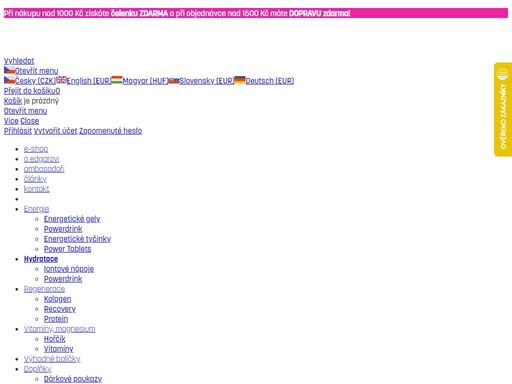Select the Energie category
This screenshot has height=384, width=512.
click(36, 209)
